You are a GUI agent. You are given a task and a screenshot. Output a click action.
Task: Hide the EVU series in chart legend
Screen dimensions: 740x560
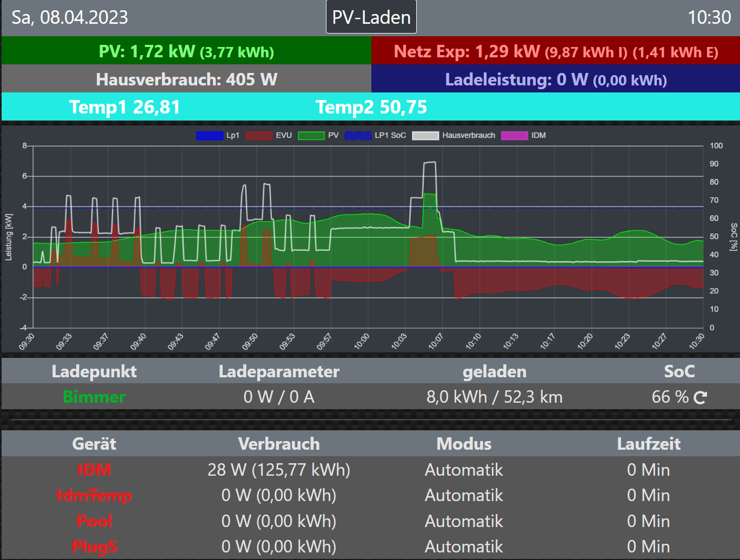click(259, 136)
